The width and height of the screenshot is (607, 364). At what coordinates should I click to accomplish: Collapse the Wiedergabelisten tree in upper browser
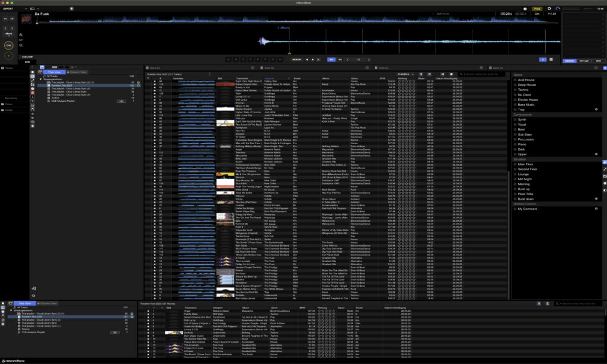coord(41,79)
